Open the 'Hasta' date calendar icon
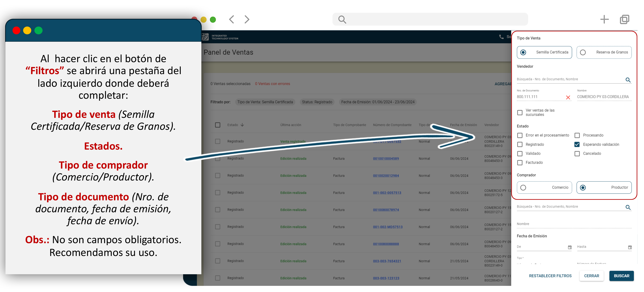This screenshot has width=644, height=292. [x=630, y=247]
